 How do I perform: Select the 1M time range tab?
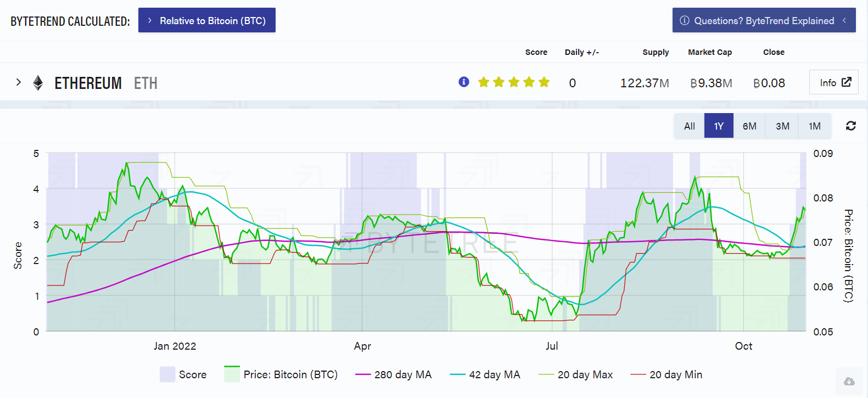tap(815, 126)
